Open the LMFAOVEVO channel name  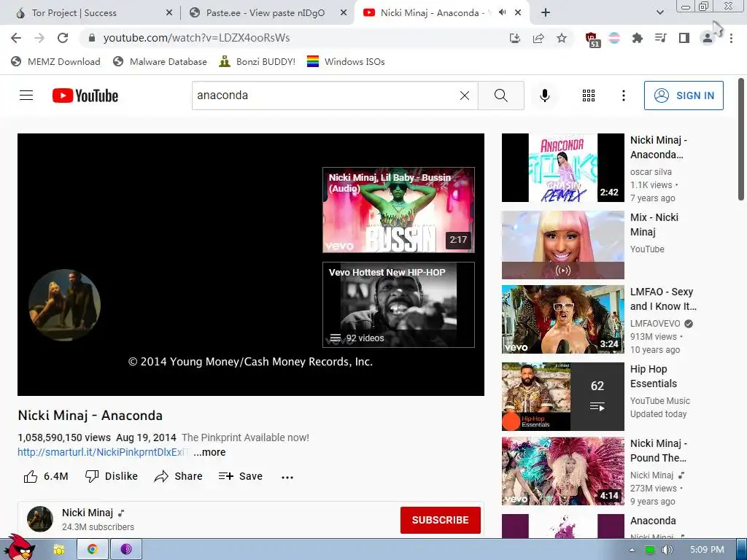pos(655,324)
